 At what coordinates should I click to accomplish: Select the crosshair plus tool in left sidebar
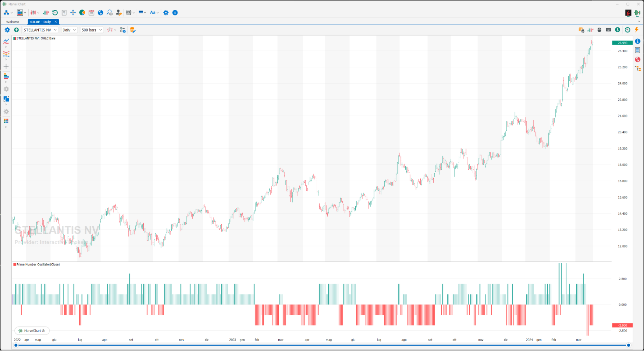[x=6, y=66]
